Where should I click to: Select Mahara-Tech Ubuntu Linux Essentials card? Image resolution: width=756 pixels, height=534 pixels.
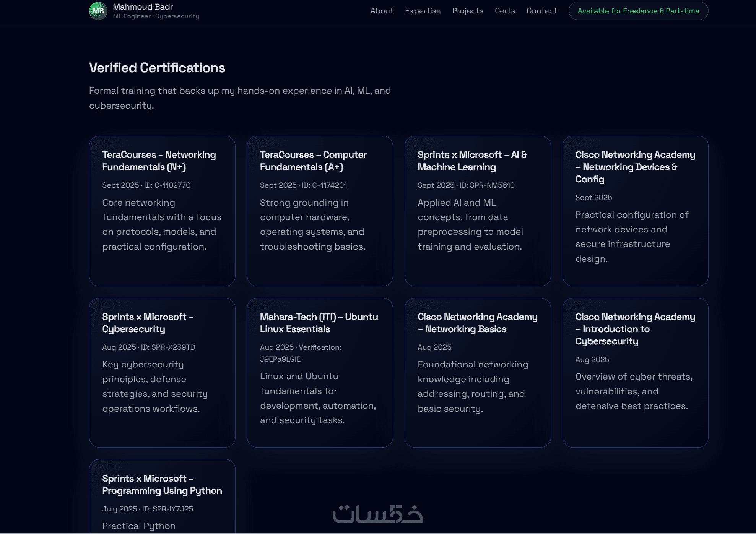click(x=320, y=372)
